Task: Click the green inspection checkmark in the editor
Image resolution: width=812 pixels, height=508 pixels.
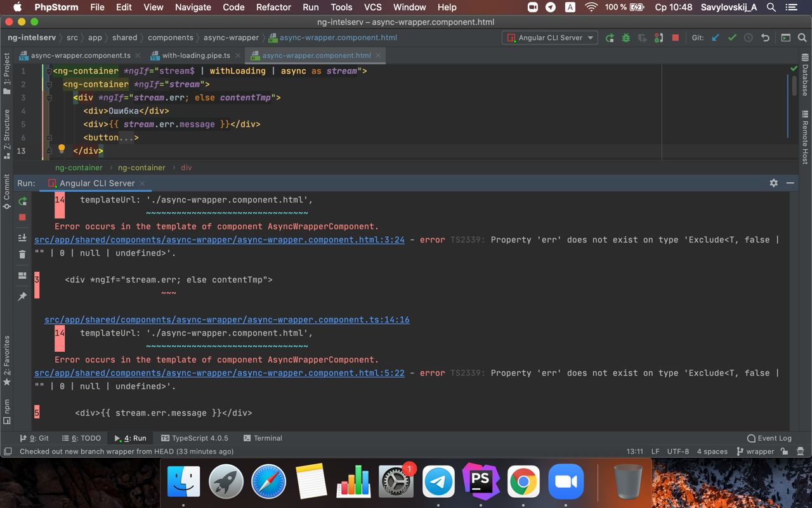Action: click(x=794, y=69)
